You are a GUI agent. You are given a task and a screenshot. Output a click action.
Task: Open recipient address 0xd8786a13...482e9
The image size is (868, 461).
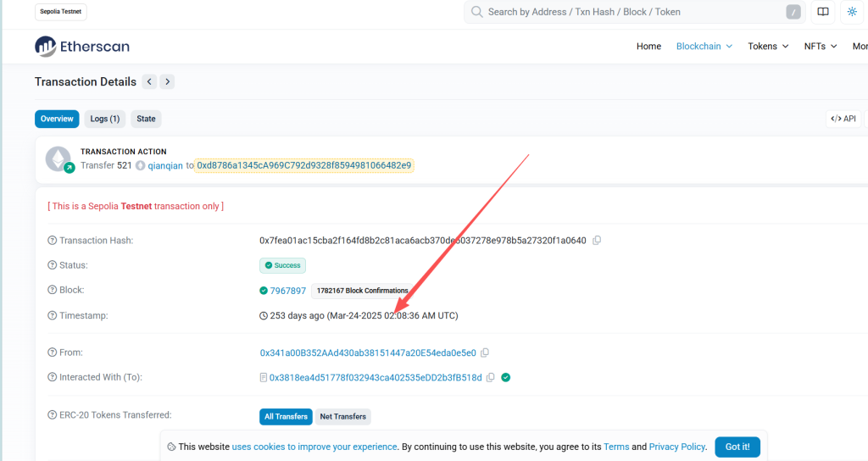click(304, 165)
